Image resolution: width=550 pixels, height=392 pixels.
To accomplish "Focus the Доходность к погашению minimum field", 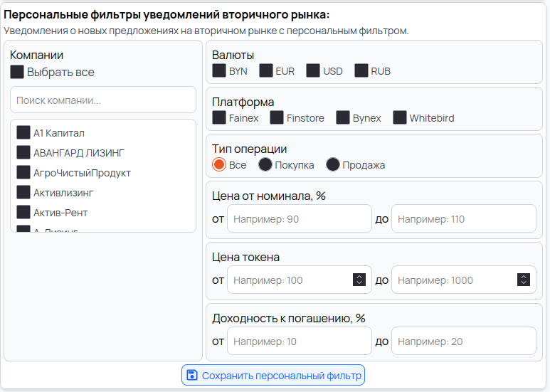I will 299,341.
